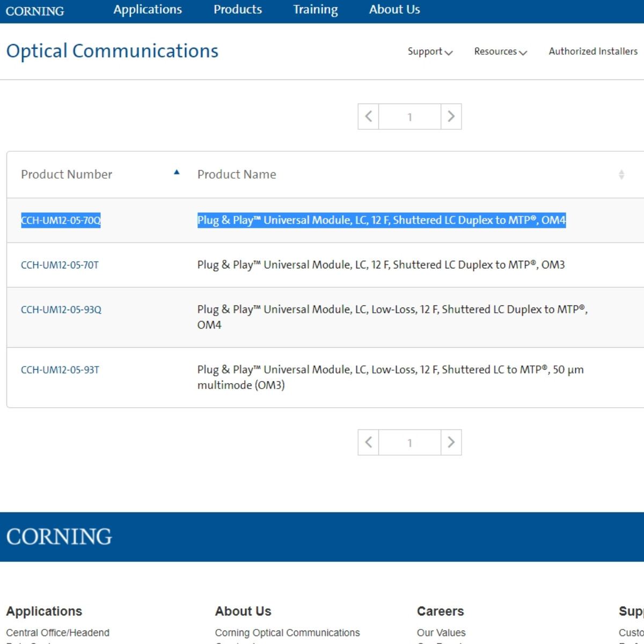Click the footer Careers heading

[440, 611]
